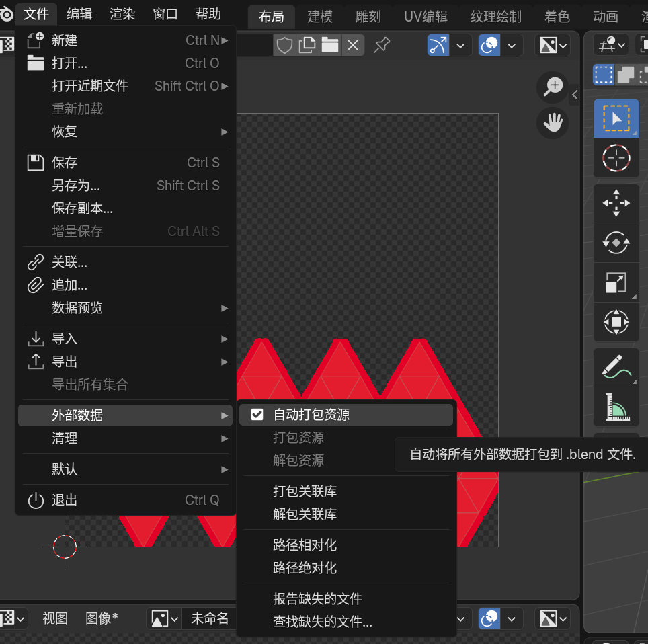Select the Move tool
The width and height of the screenshot is (648, 644).
point(616,203)
